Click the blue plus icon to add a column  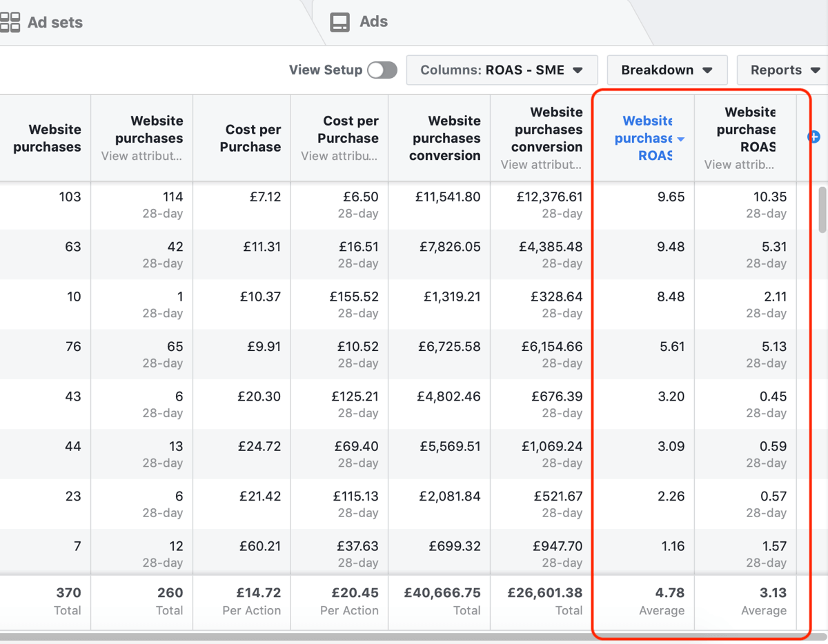tap(814, 137)
